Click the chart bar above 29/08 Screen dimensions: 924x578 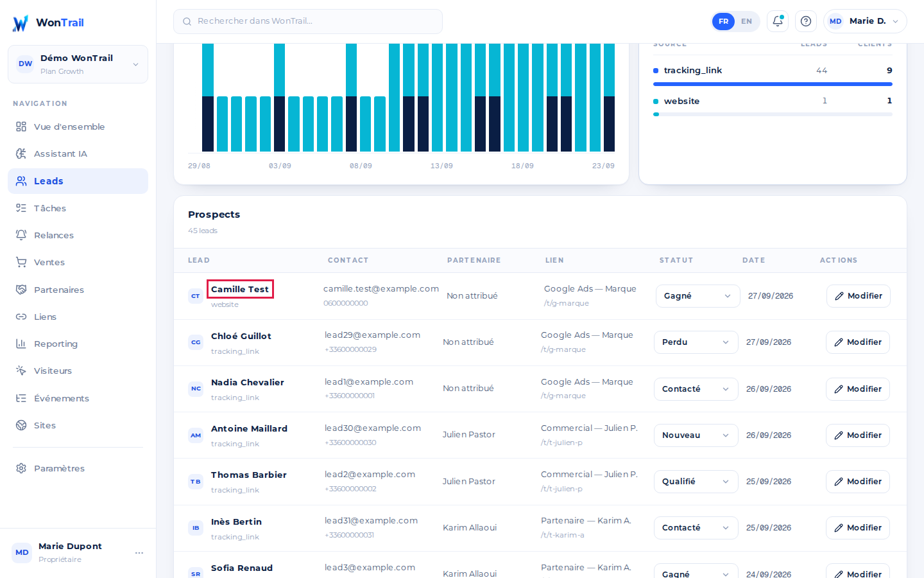point(208,98)
